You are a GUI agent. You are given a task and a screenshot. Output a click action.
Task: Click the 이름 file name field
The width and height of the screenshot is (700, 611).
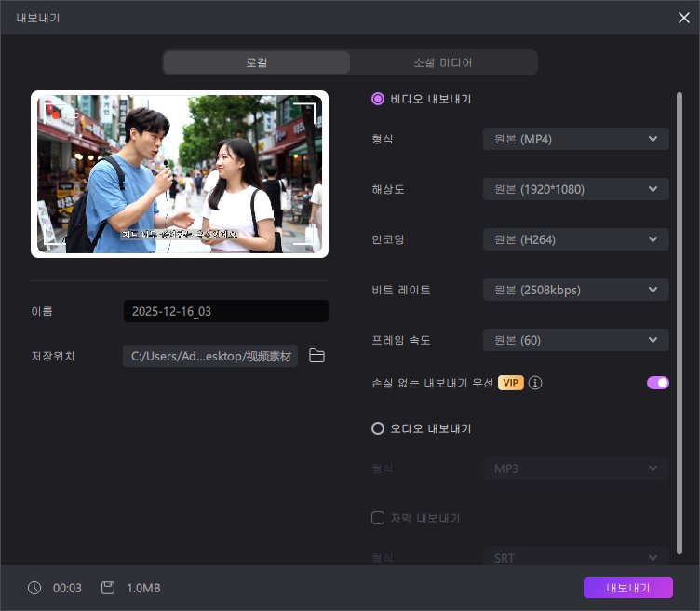[x=225, y=311]
